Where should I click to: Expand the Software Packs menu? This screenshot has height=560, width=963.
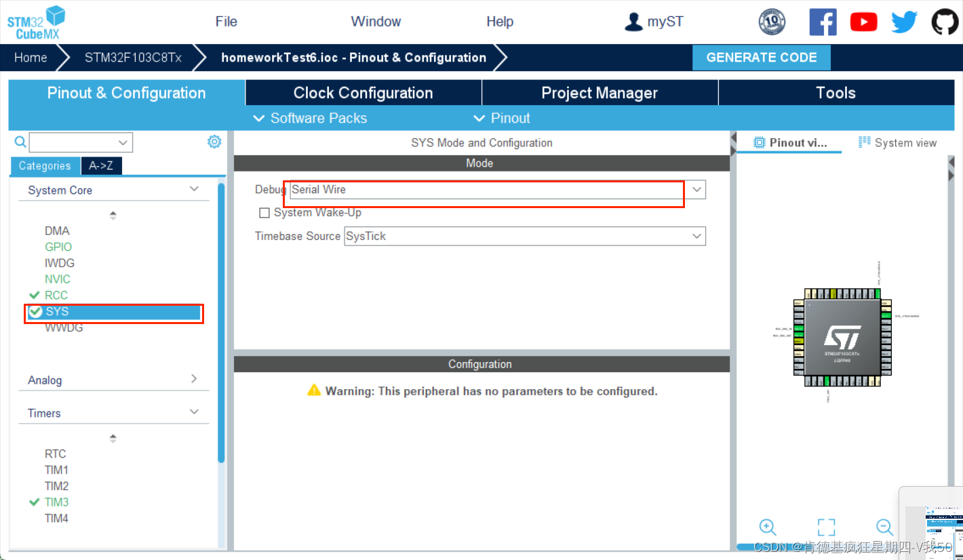pos(309,118)
